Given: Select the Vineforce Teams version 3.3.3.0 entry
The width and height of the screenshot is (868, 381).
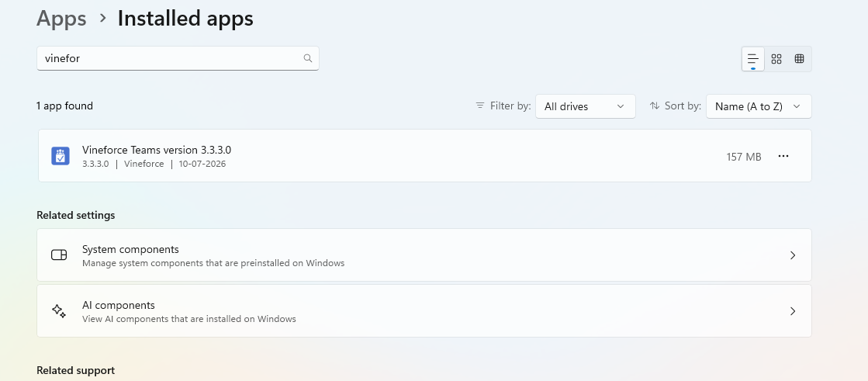Looking at the screenshot, I should [424, 156].
